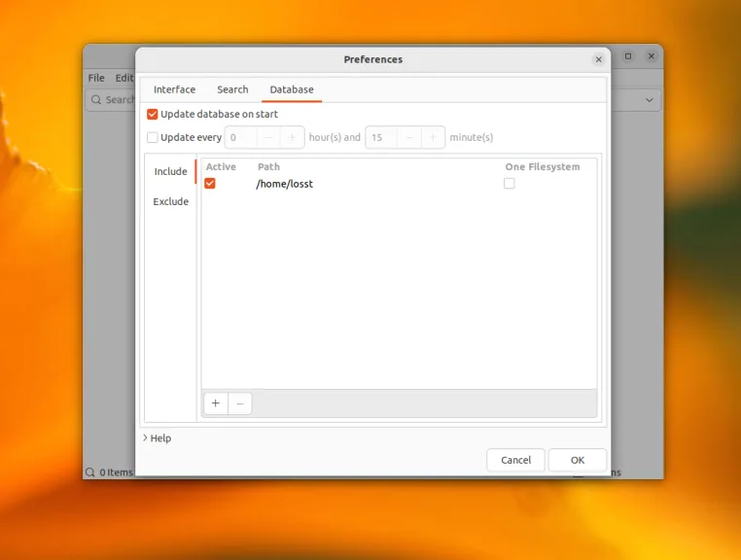Click the minus icon to remove selected path

click(239, 403)
